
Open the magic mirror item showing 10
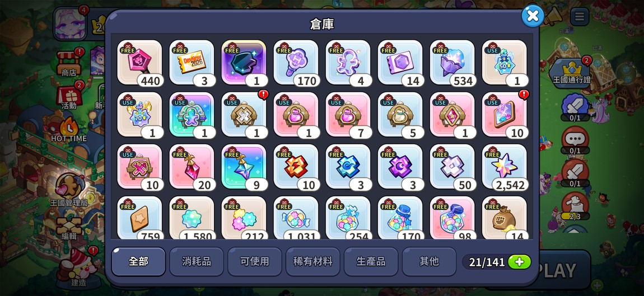pyautogui.click(x=505, y=115)
